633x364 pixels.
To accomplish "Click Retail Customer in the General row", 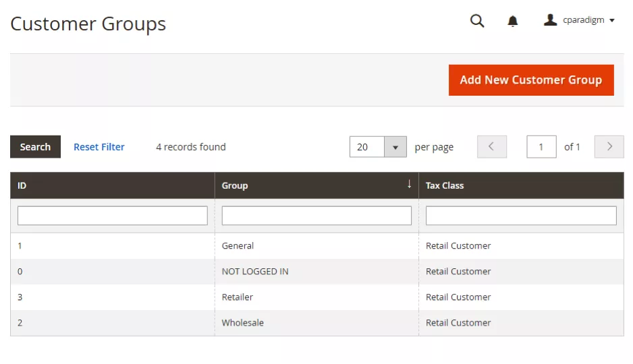I will [x=458, y=246].
